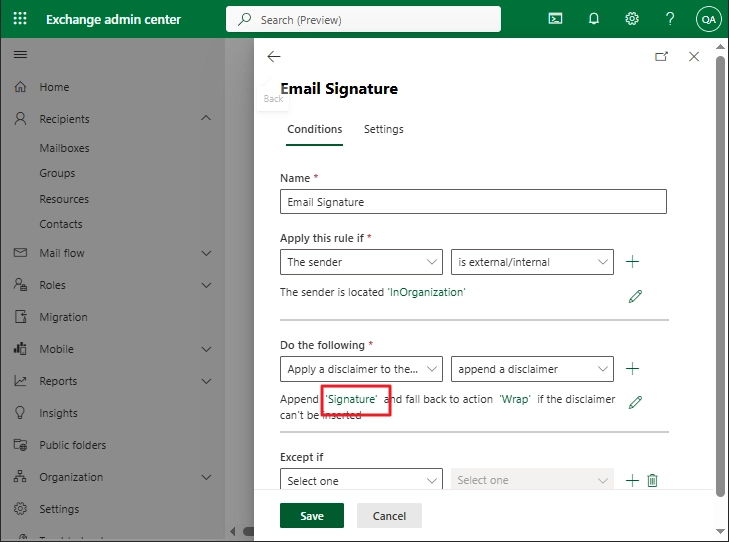This screenshot has height=542, width=729.
Task: Click the Mobile icon in the sidebar
Action: (x=20, y=349)
